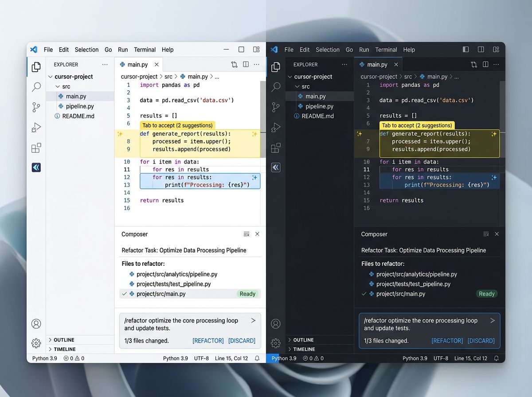Open Extensions icon in dark window
Screen dimensions: 532x397
click(276, 148)
